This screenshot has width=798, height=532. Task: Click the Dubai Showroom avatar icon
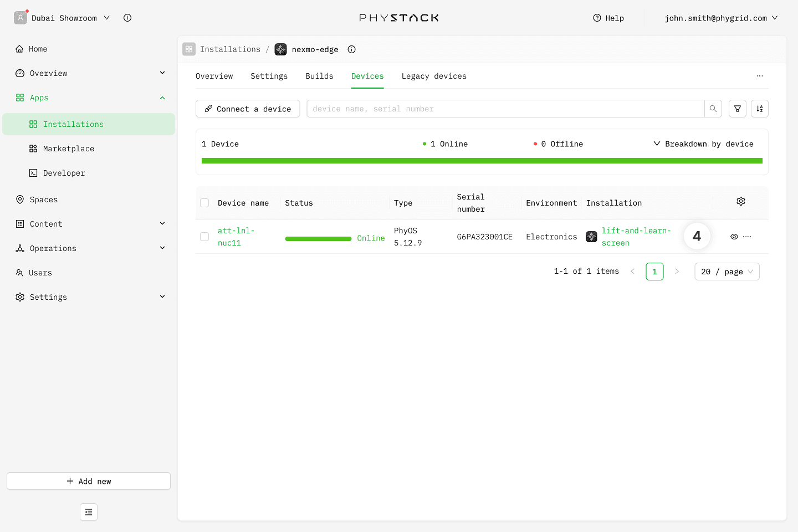[21, 18]
